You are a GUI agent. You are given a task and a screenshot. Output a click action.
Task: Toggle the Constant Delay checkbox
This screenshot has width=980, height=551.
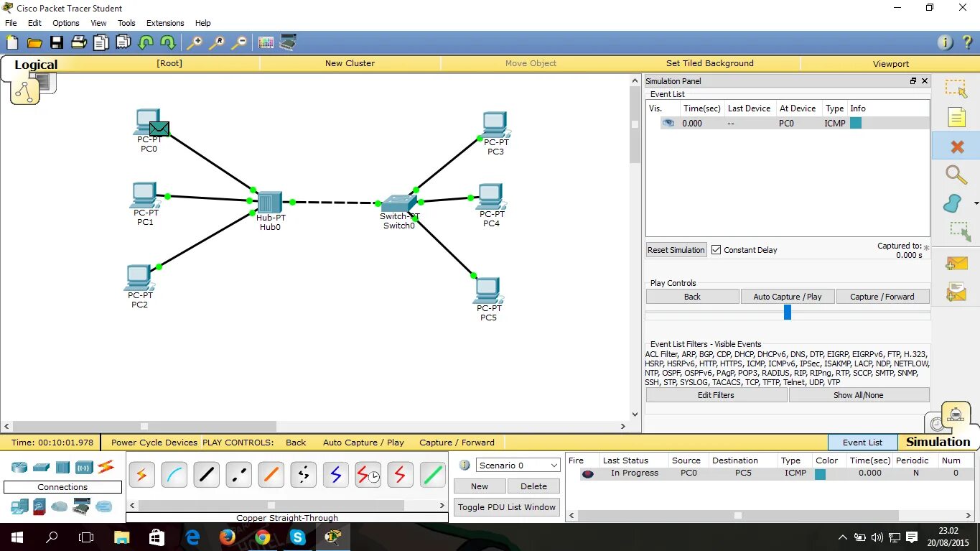[x=716, y=250]
